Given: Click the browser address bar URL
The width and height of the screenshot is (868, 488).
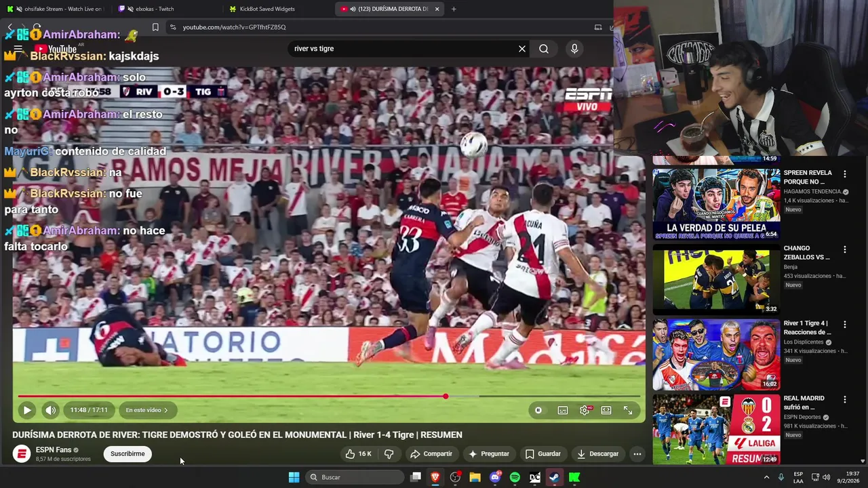Looking at the screenshot, I should coord(235,27).
